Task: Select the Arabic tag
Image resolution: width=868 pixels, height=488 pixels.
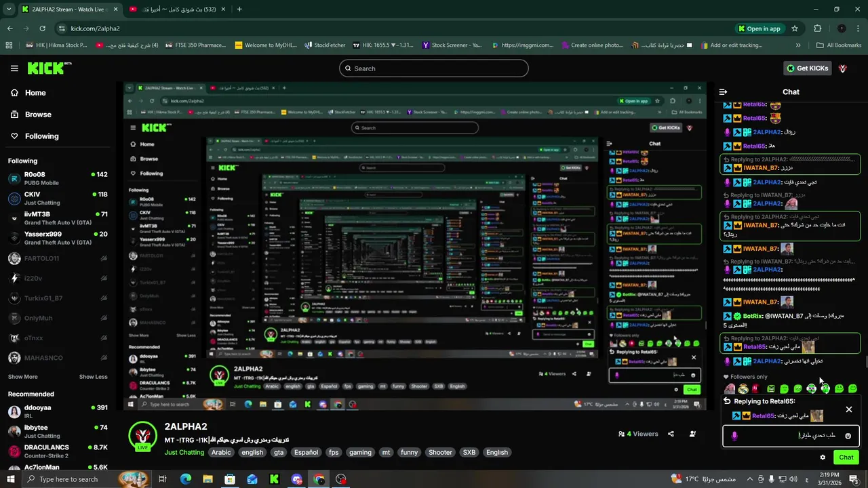Action: click(221, 453)
